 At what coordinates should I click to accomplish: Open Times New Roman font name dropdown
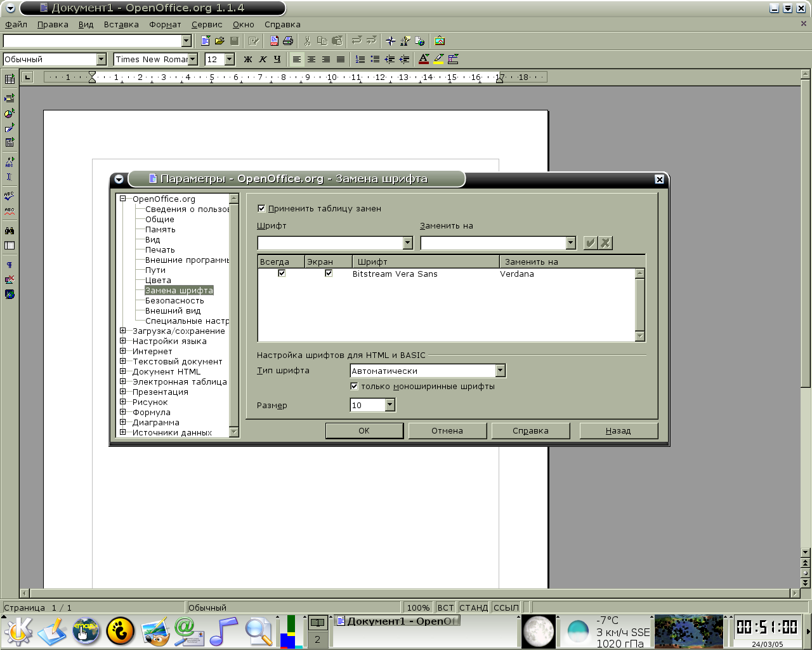coord(193,59)
